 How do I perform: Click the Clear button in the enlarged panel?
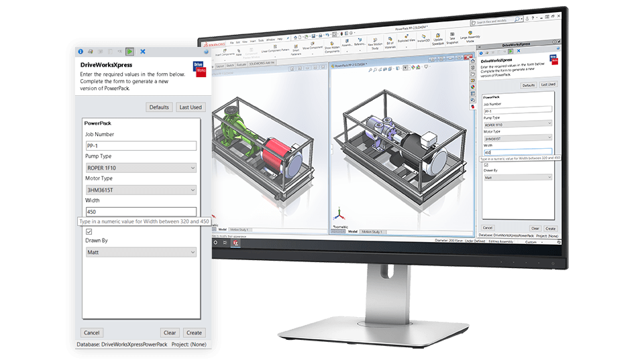(170, 333)
